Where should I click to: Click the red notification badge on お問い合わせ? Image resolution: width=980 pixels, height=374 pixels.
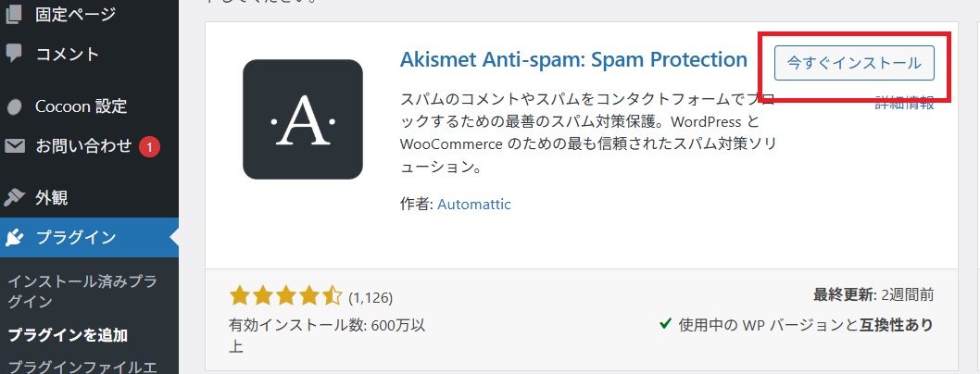(x=149, y=147)
